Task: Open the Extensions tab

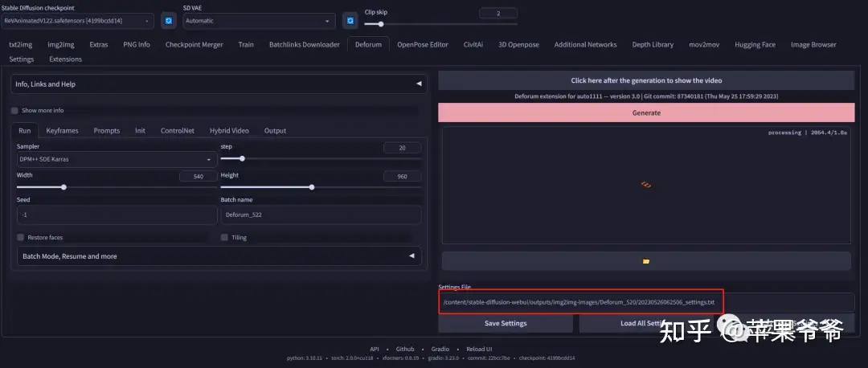Action: 65,59
